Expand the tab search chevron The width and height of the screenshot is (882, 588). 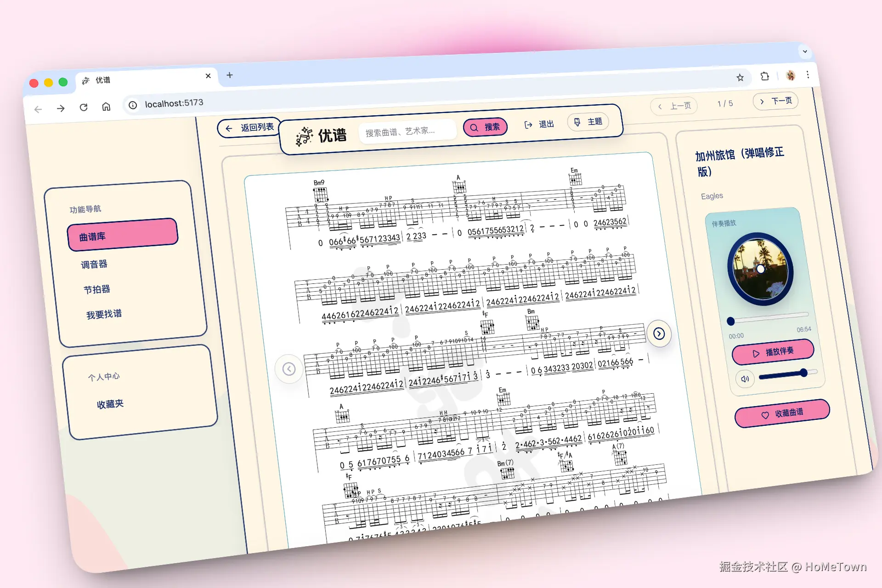[x=805, y=51]
